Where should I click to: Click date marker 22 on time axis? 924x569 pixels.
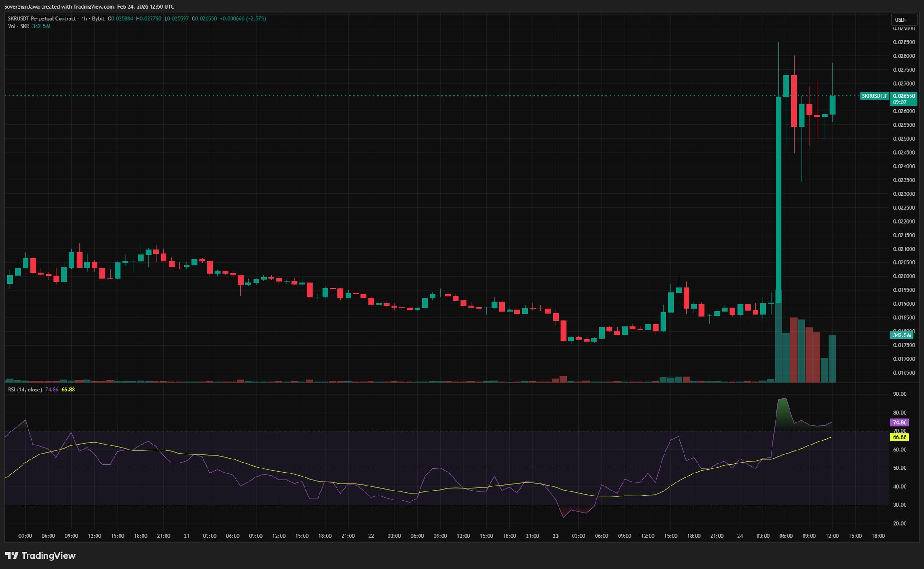coord(371,536)
